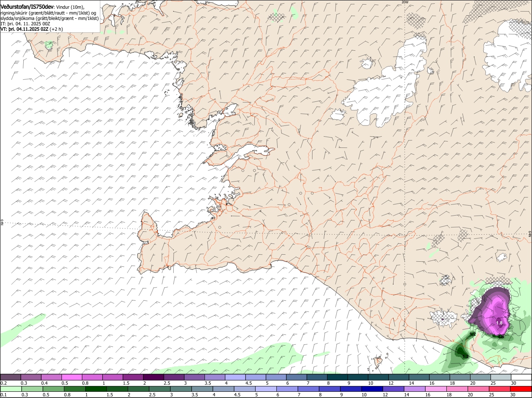Click the 0.2 swatch in the upper purple legend row
This screenshot has height=398, width=532.
10,377
